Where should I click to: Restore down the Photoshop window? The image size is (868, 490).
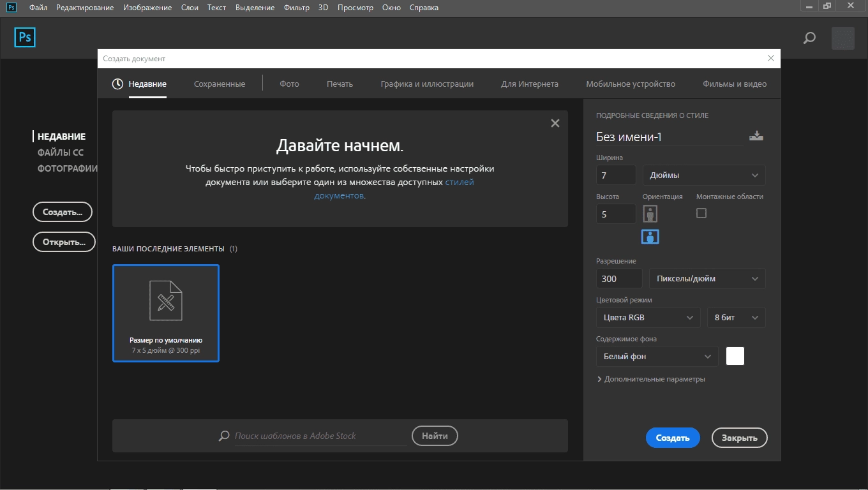point(828,6)
